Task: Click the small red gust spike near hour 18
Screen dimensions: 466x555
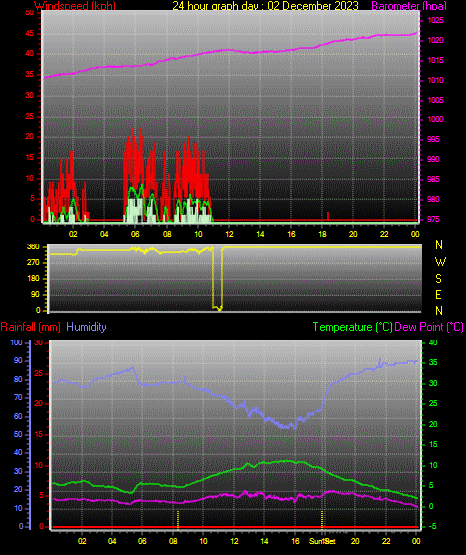Action: (328, 216)
